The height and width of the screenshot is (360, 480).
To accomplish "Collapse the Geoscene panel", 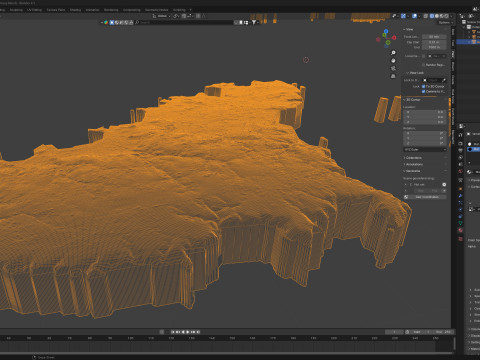I will coord(412,171).
